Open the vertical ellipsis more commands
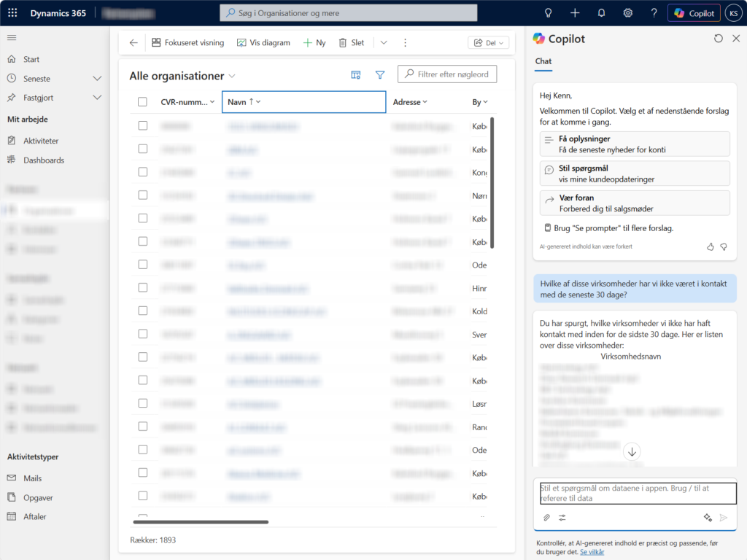The width and height of the screenshot is (747, 560). point(405,43)
